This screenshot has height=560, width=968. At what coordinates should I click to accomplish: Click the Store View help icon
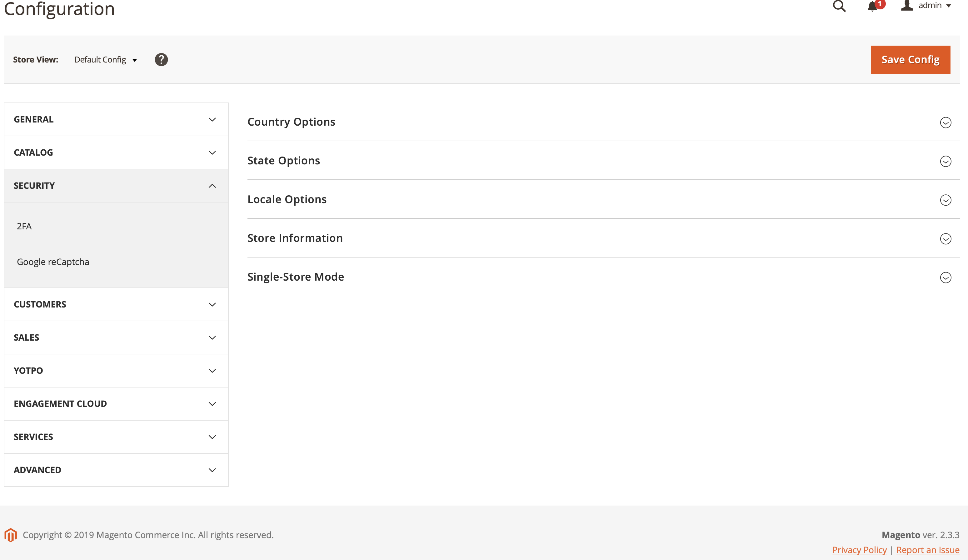point(161,60)
